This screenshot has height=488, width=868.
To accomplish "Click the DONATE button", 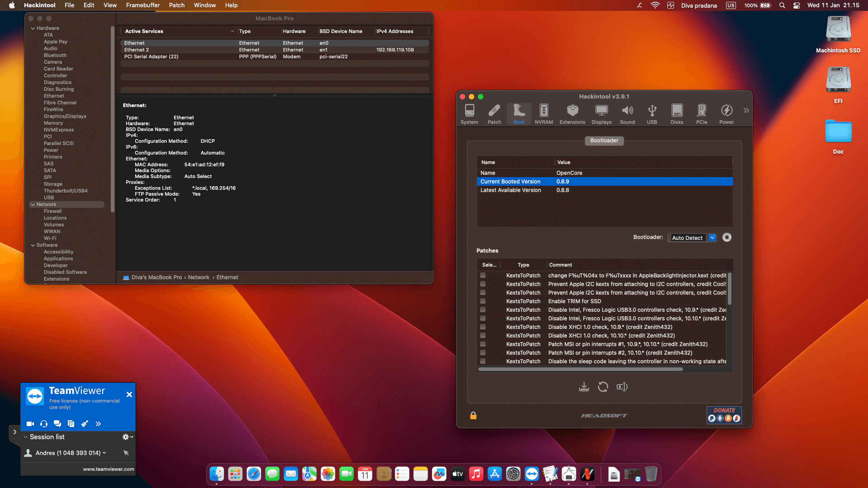I will 724,415.
